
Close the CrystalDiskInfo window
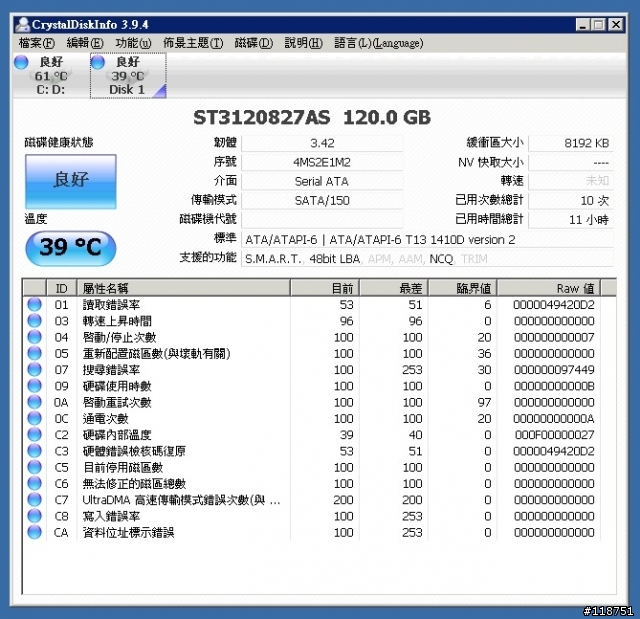[616, 25]
